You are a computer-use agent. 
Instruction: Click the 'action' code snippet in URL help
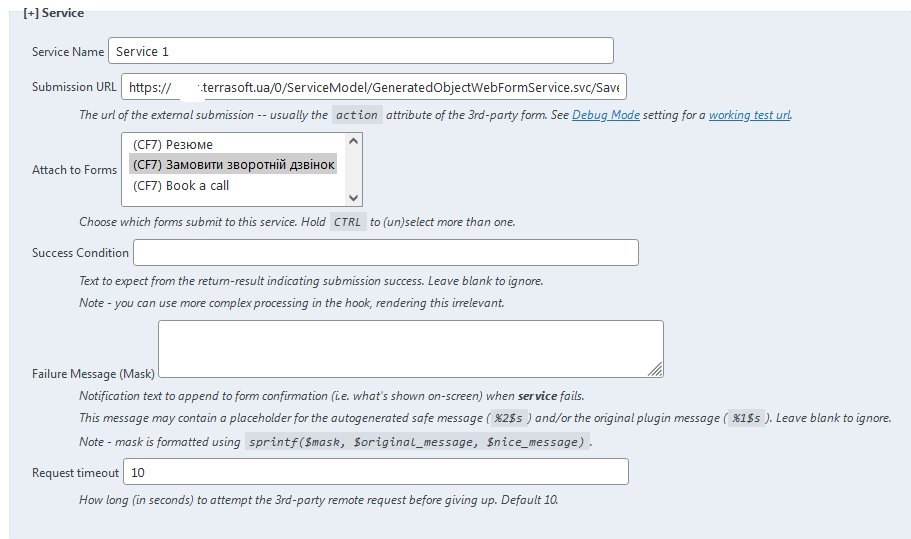pyautogui.click(x=356, y=115)
